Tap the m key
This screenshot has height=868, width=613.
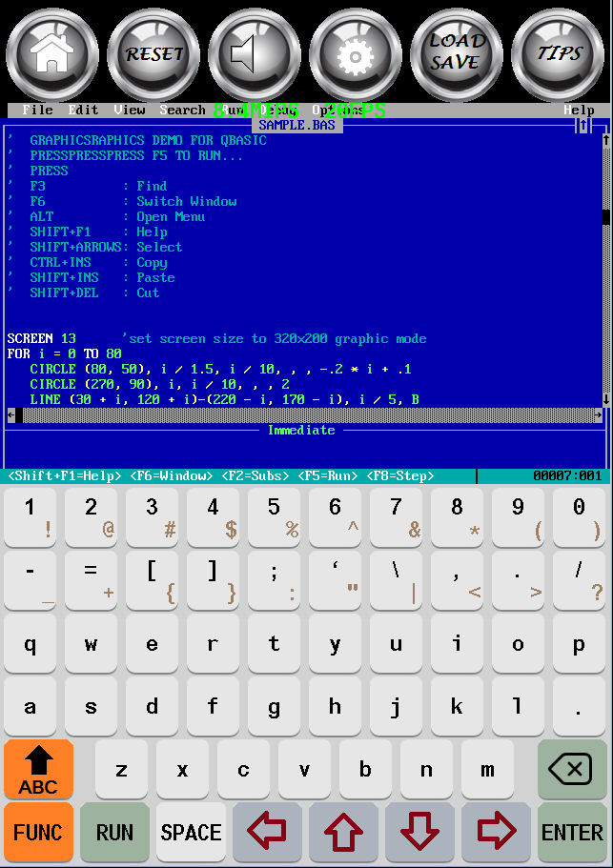tap(487, 769)
